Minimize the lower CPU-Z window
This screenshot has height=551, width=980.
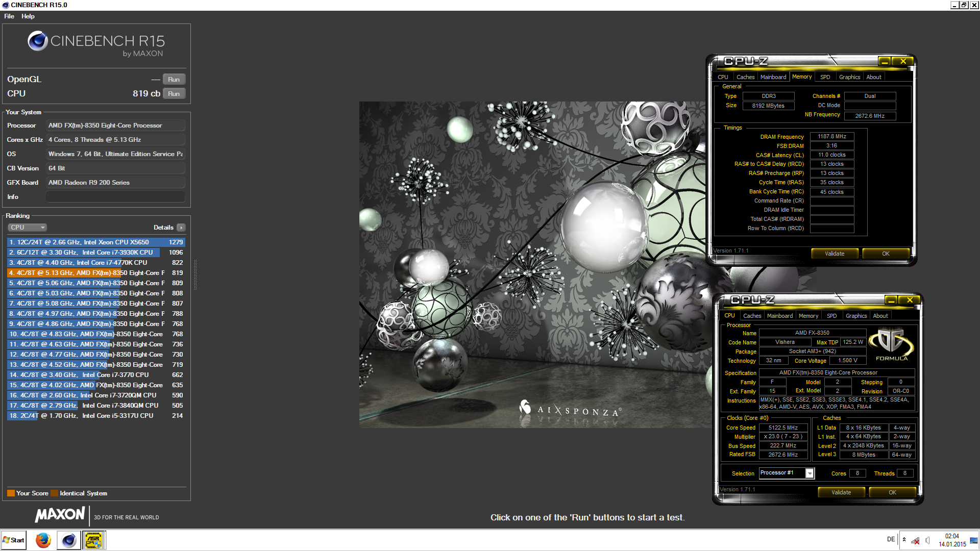pyautogui.click(x=891, y=300)
